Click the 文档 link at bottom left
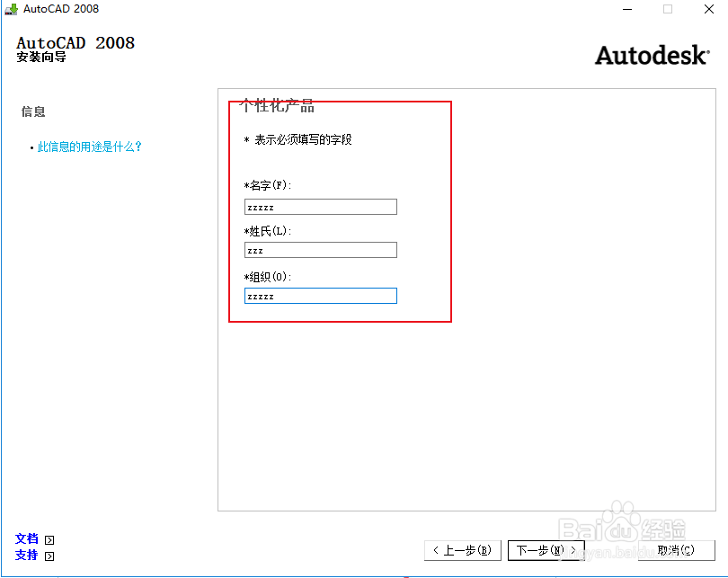Screen dimensions: 728x578 click(26, 538)
